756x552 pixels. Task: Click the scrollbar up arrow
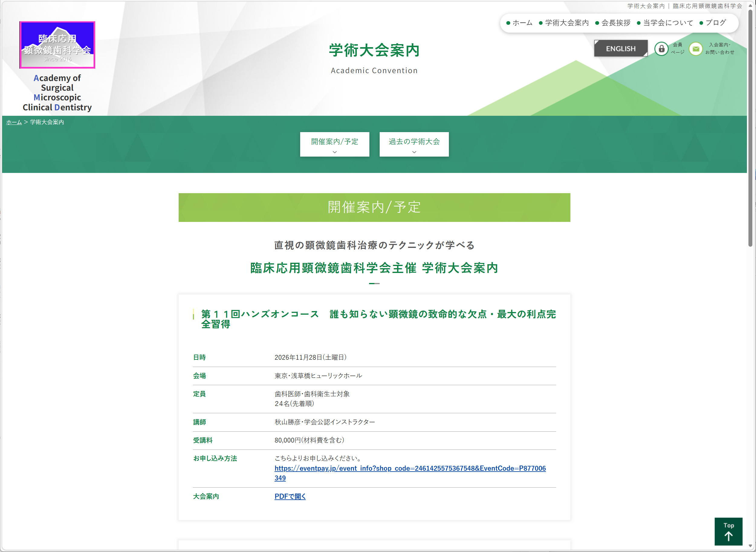[x=750, y=6]
